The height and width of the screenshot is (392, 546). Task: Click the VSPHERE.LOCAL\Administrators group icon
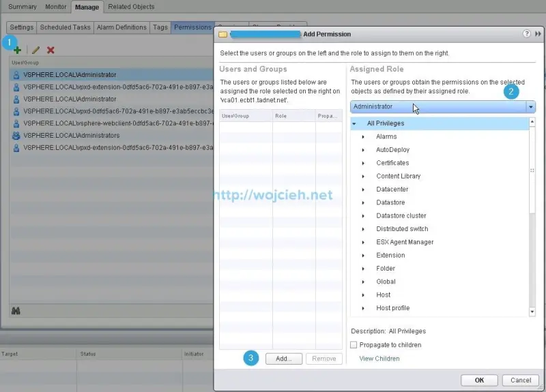point(16,135)
